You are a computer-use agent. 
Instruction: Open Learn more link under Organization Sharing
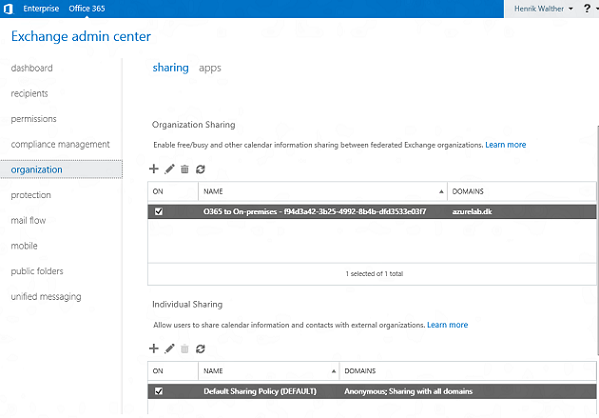point(505,145)
